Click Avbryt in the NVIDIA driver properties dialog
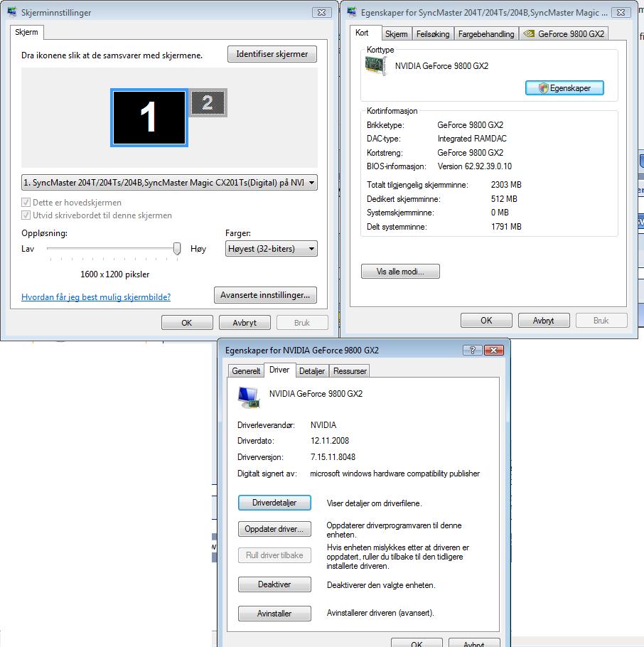 tap(474, 643)
